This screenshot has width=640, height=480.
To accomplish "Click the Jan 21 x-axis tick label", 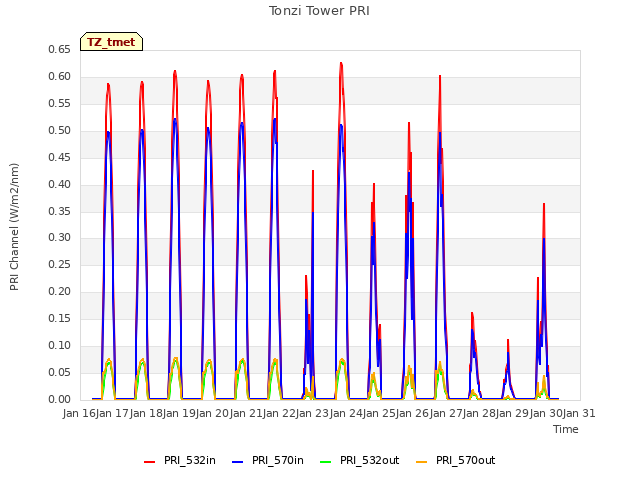I will pos(246,413).
